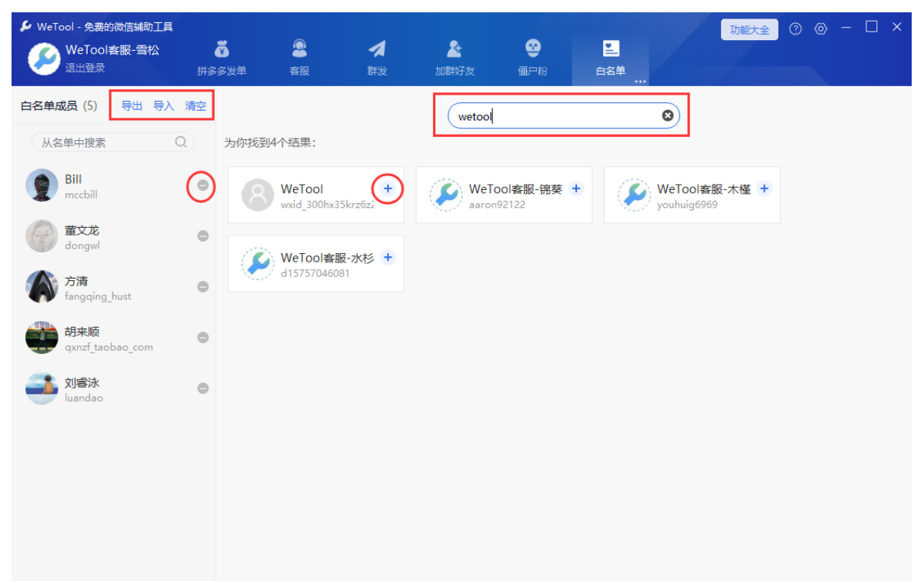Image resolution: width=924 pixels, height=581 pixels.
Task: Click the 功能大全 button
Action: click(x=749, y=29)
